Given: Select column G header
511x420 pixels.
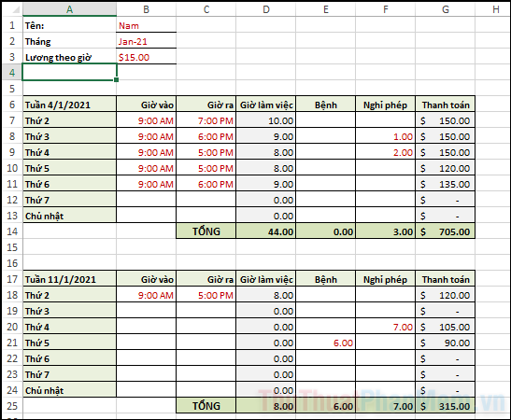Looking at the screenshot, I should pos(446,9).
